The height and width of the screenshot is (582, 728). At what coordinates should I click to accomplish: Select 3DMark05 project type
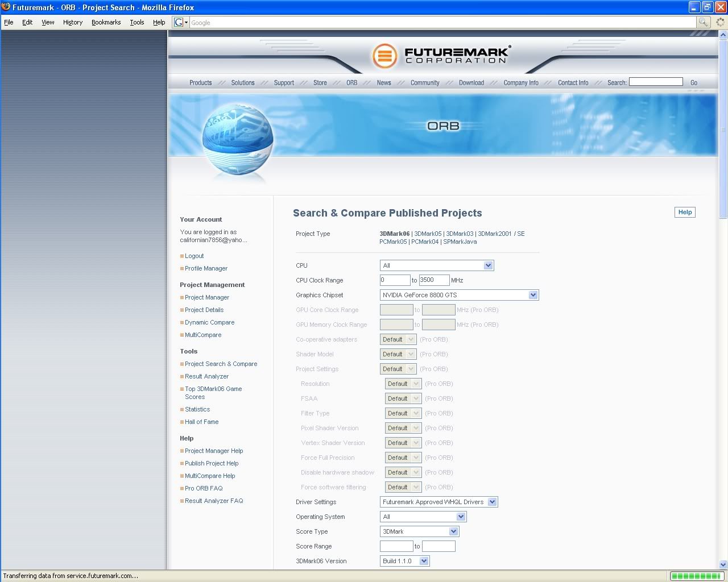click(x=428, y=234)
